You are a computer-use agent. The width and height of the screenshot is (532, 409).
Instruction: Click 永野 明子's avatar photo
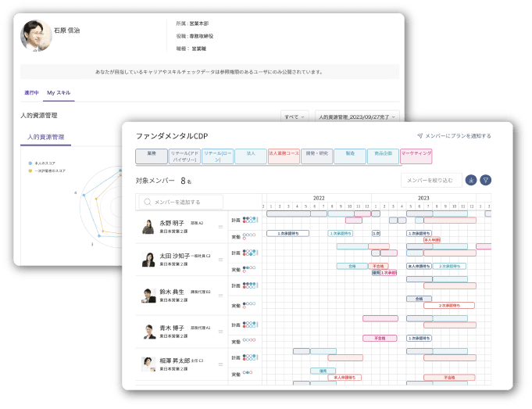pyautogui.click(x=148, y=227)
